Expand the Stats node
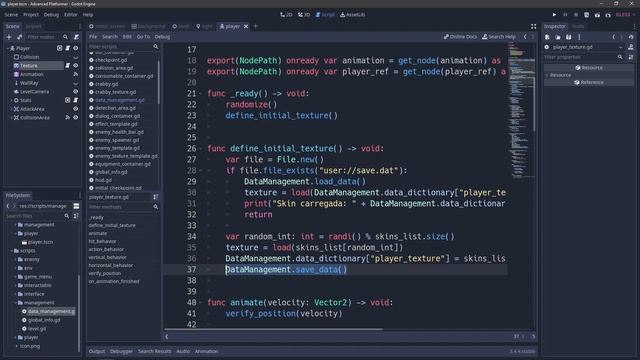 [11, 100]
